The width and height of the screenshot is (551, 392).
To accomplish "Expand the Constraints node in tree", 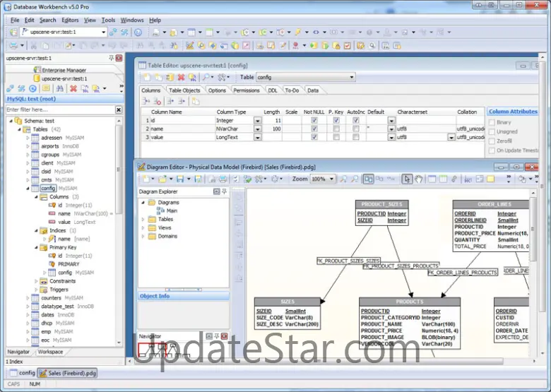I will click(x=36, y=281).
